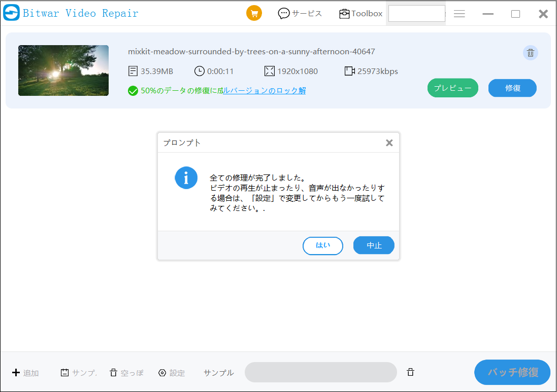Open 設定 settings in bottom bar

coord(162,373)
